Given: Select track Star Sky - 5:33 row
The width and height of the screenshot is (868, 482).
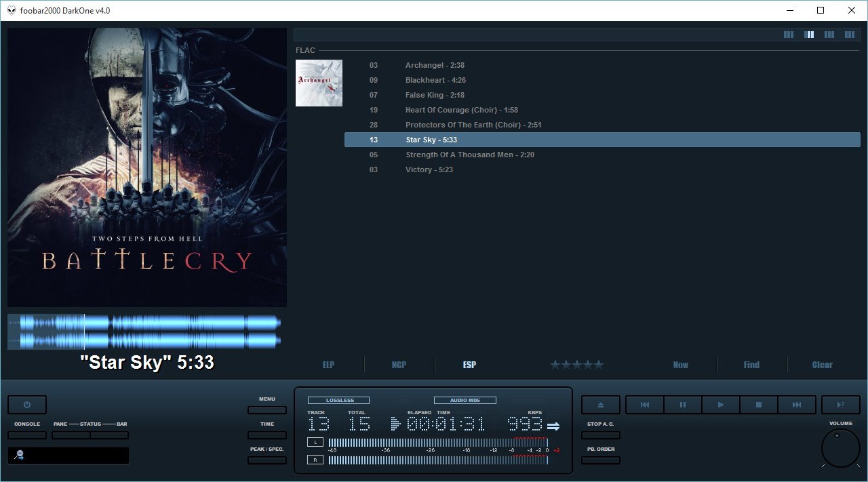Looking at the screenshot, I should pos(602,140).
